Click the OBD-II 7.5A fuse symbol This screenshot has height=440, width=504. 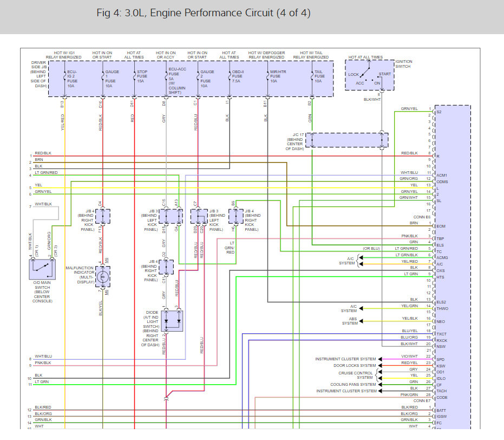[x=230, y=76]
